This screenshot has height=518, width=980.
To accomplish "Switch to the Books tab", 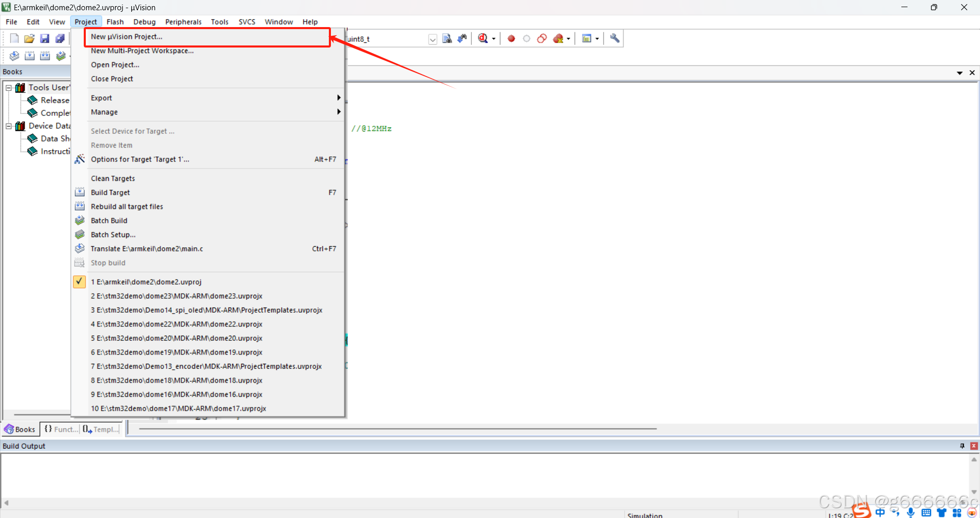I will 20,429.
